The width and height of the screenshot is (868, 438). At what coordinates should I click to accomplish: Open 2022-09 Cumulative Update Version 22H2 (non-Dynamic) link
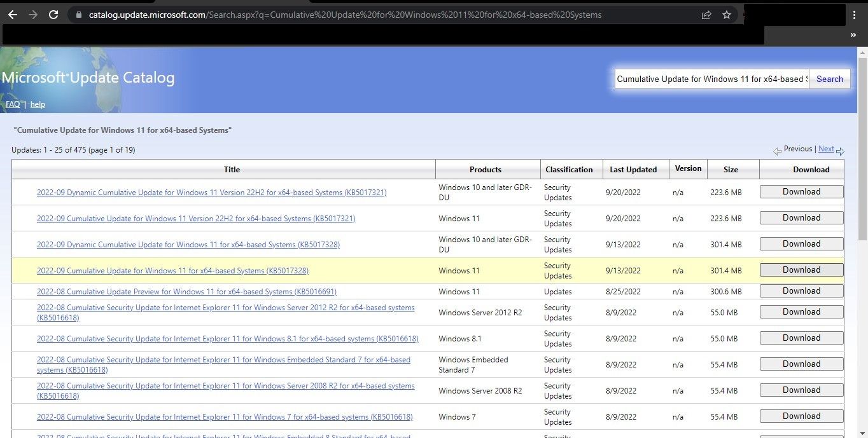196,219
